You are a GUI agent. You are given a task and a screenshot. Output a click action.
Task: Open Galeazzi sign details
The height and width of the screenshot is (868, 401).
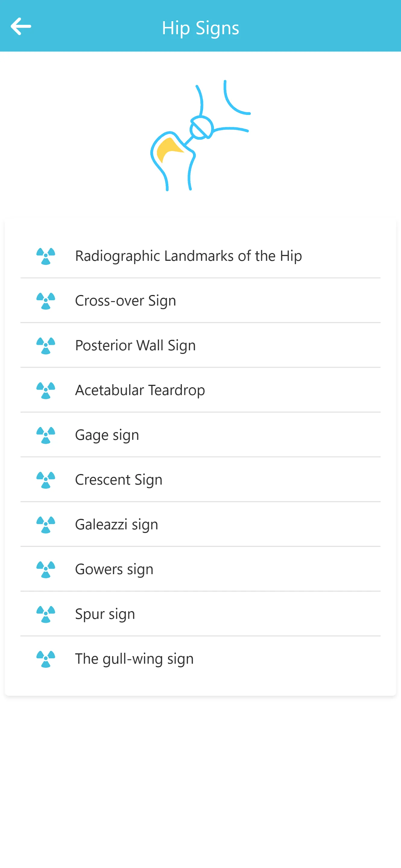[x=200, y=525]
